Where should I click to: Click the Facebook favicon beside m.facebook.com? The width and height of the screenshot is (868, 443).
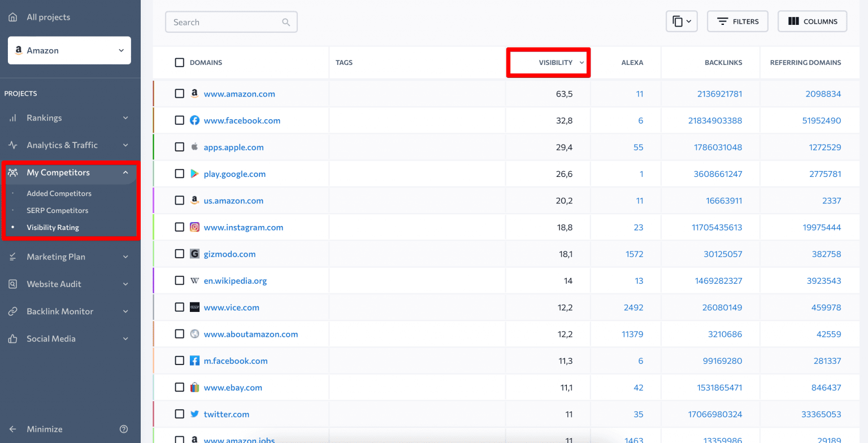(x=194, y=361)
